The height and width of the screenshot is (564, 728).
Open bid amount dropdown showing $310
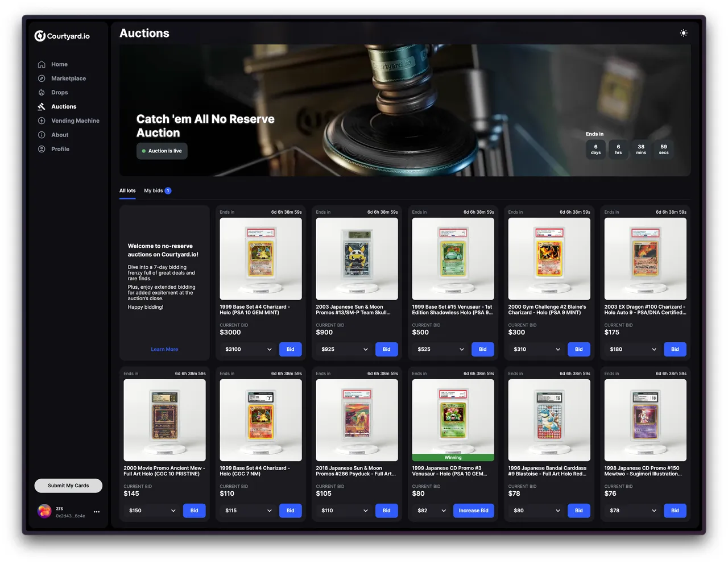pyautogui.click(x=537, y=349)
